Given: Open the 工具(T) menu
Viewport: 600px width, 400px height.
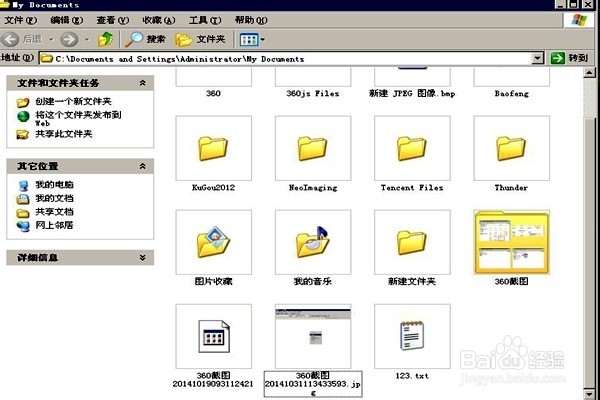Looking at the screenshot, I should tap(205, 20).
